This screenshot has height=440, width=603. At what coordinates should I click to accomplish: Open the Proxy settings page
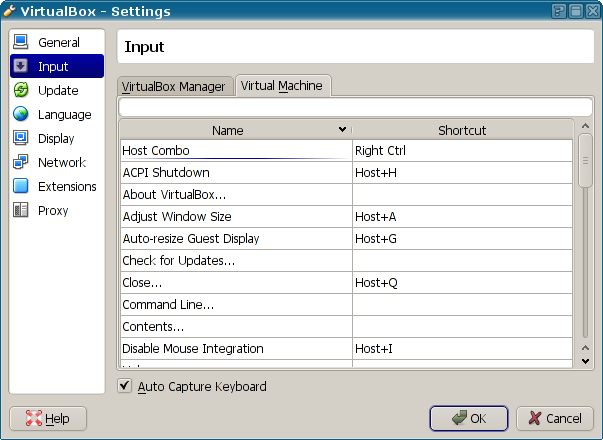[57, 210]
